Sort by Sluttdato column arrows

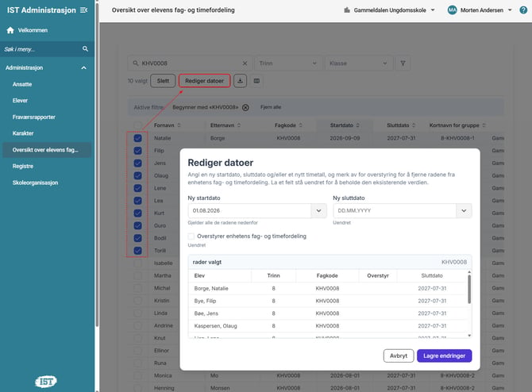414,125
